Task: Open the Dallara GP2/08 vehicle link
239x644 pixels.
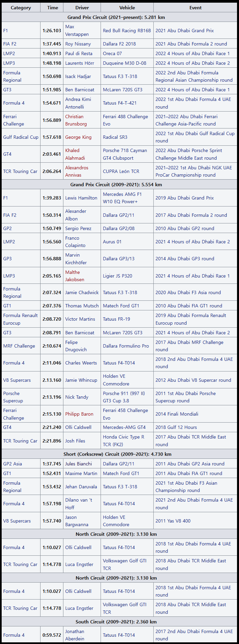Action: click(119, 228)
